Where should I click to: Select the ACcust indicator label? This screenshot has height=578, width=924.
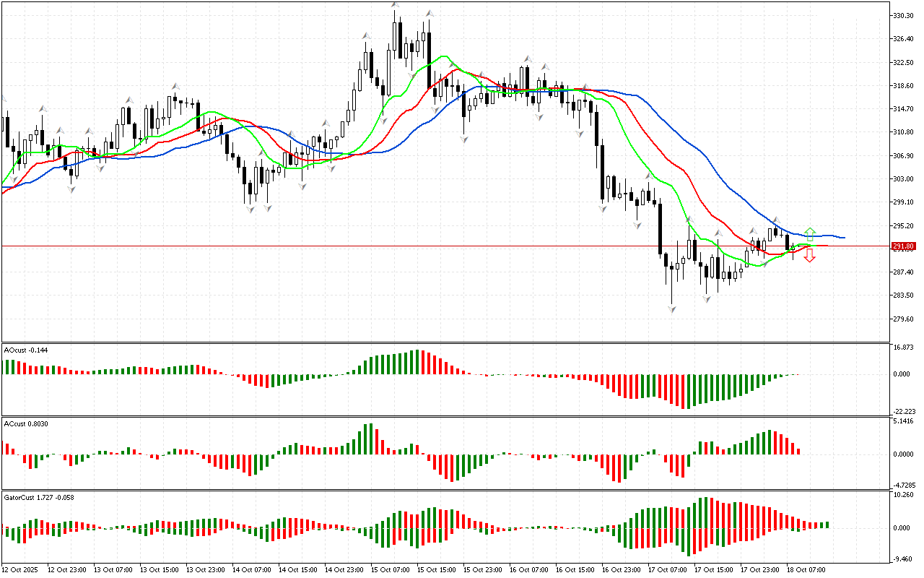click(26, 423)
